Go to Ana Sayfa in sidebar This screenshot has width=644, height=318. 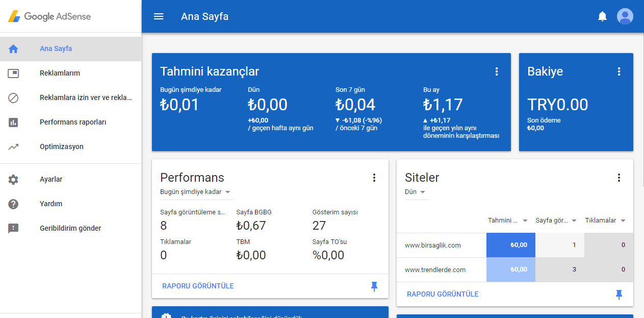pos(70,49)
